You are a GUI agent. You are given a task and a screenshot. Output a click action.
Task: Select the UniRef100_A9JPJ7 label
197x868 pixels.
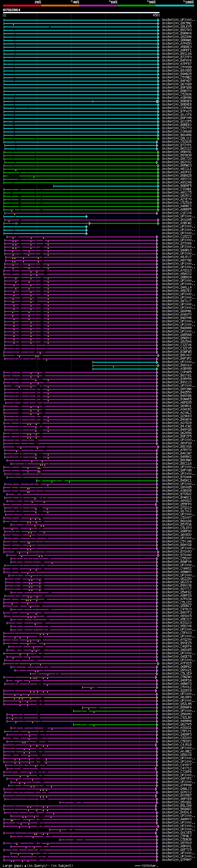tap(176, 257)
